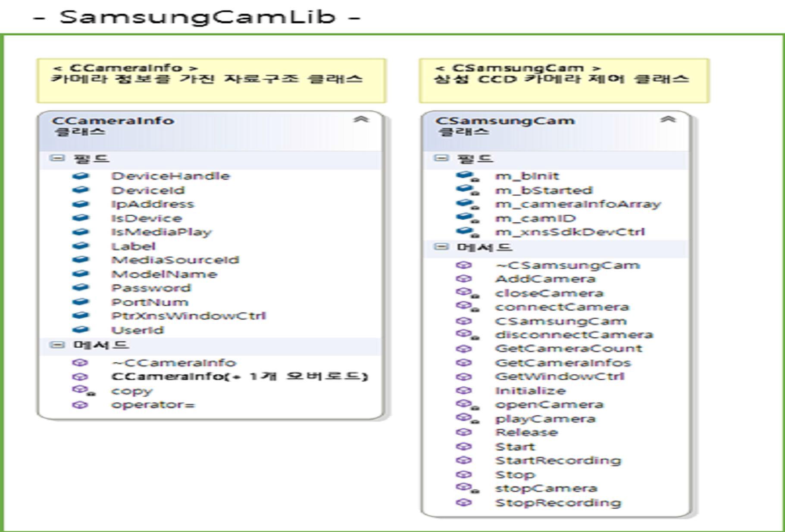Select the PortNum field
This screenshot has height=532, width=785.
pos(150,302)
